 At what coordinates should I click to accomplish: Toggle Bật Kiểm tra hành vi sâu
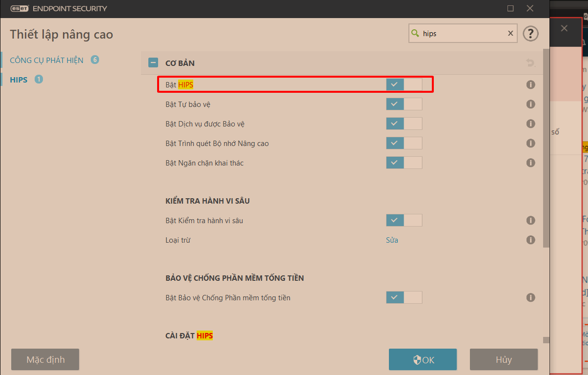[404, 220]
